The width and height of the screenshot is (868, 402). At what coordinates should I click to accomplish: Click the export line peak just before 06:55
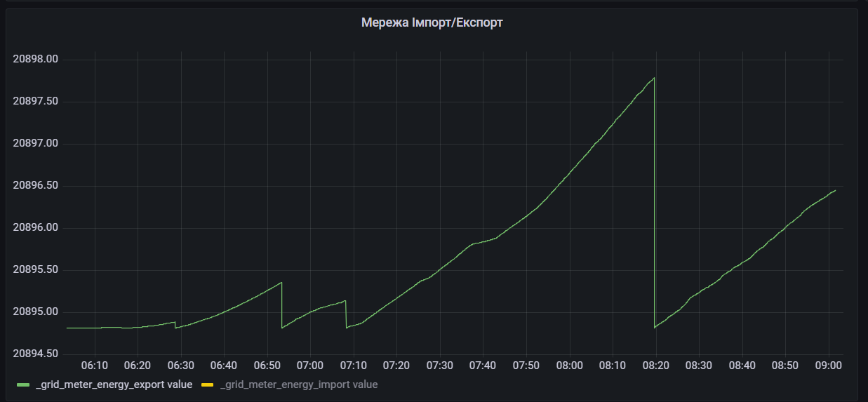281,283
